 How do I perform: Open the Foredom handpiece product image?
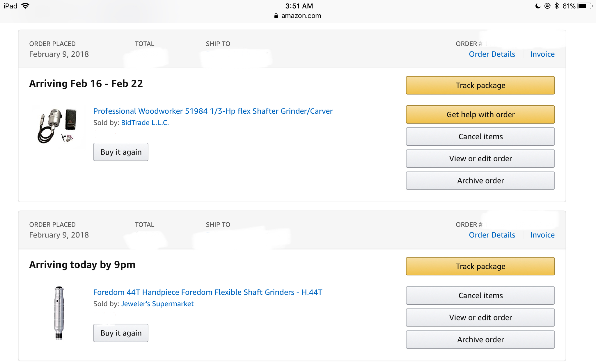click(59, 313)
